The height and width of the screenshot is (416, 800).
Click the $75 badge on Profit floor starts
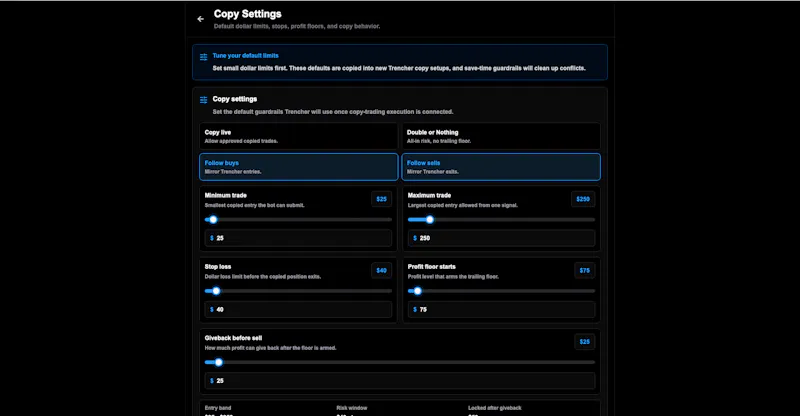tap(585, 271)
